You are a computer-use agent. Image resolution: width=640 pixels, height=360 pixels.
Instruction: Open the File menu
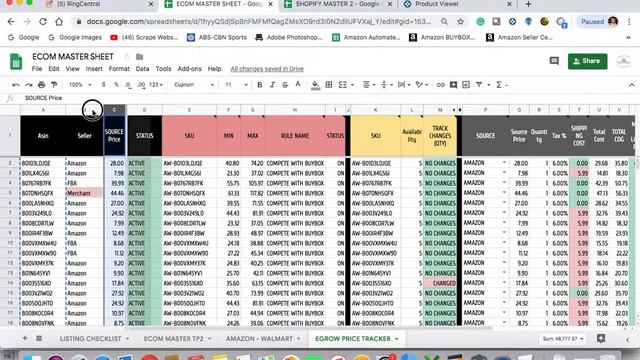pyautogui.click(x=37, y=69)
